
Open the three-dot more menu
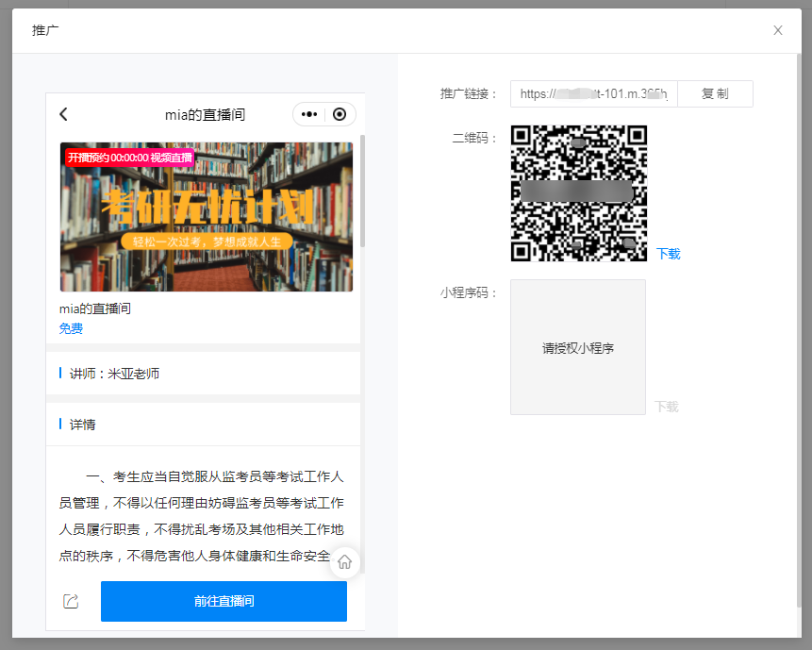(x=309, y=114)
